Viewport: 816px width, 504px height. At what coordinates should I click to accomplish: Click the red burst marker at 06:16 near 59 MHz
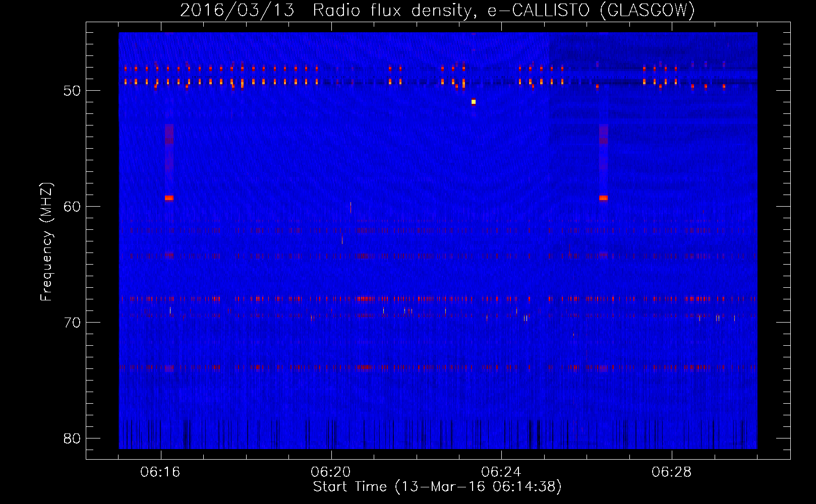[x=169, y=198]
